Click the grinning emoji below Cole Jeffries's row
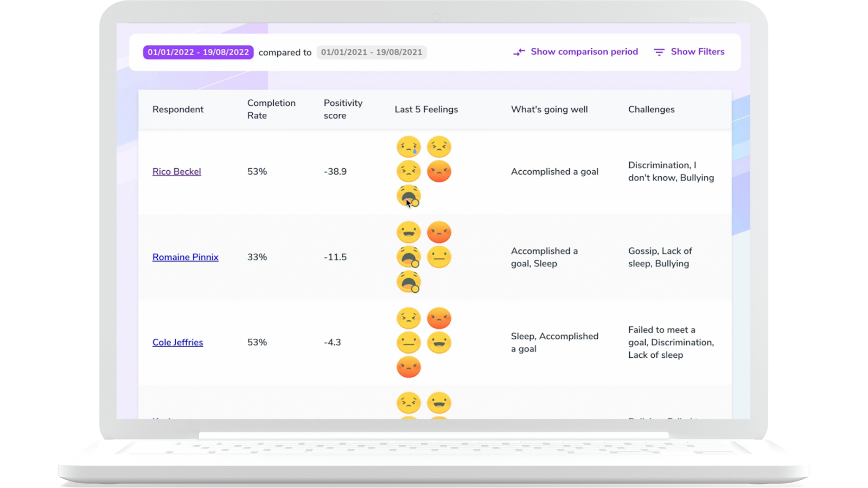868x488 pixels. (x=439, y=403)
